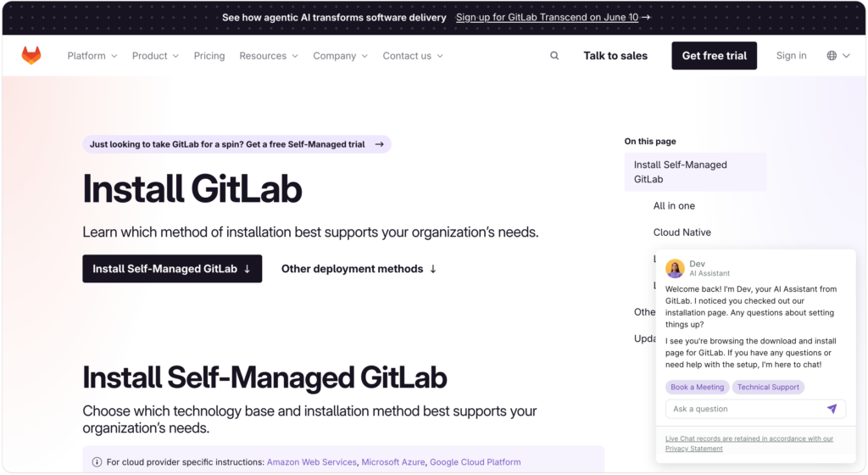868x475 pixels.
Task: Expand Resources menu
Action: click(x=269, y=56)
